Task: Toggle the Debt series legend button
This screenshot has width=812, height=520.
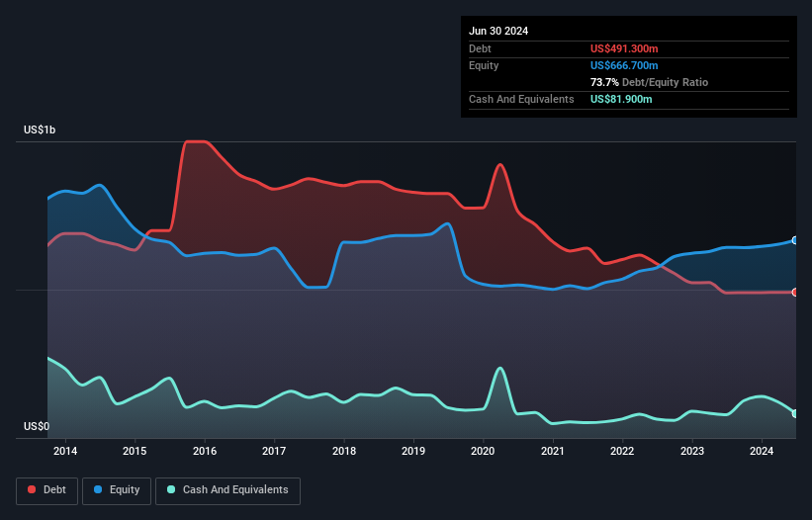Action: click(x=47, y=490)
